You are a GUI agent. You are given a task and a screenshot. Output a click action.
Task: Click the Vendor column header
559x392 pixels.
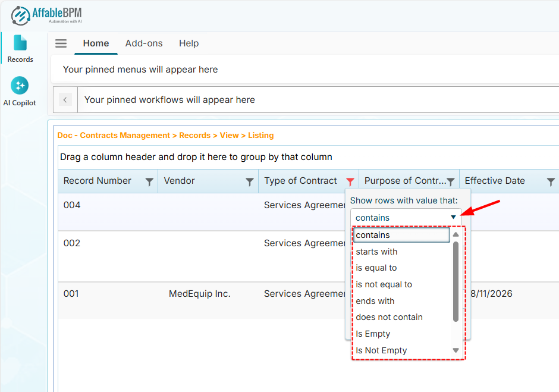[x=180, y=181]
